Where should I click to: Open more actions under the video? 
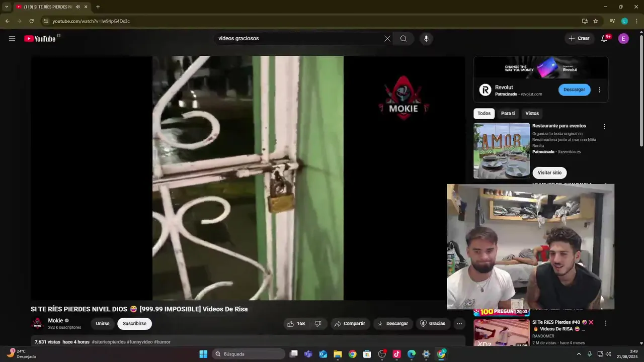[x=459, y=324]
